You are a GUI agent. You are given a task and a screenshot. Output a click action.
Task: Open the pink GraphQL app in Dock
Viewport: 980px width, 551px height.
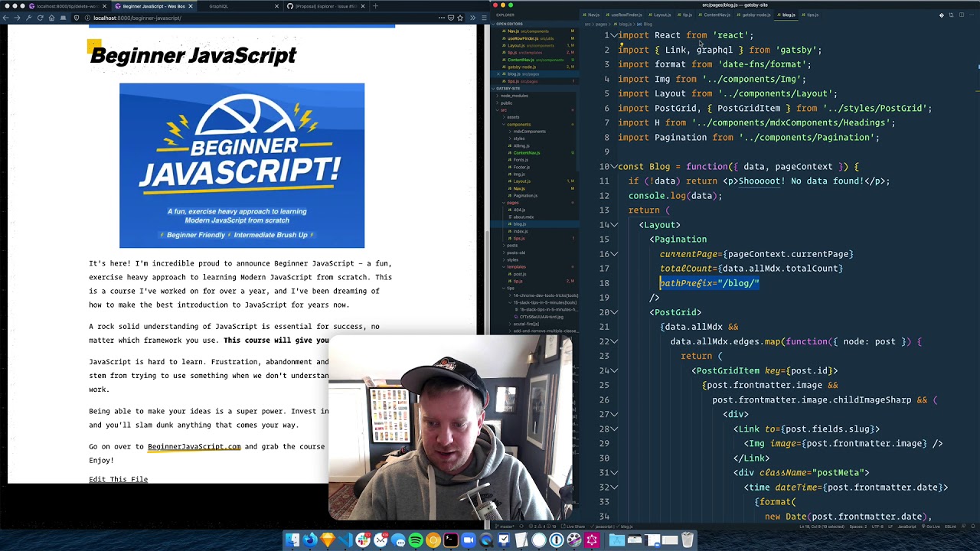(x=592, y=540)
